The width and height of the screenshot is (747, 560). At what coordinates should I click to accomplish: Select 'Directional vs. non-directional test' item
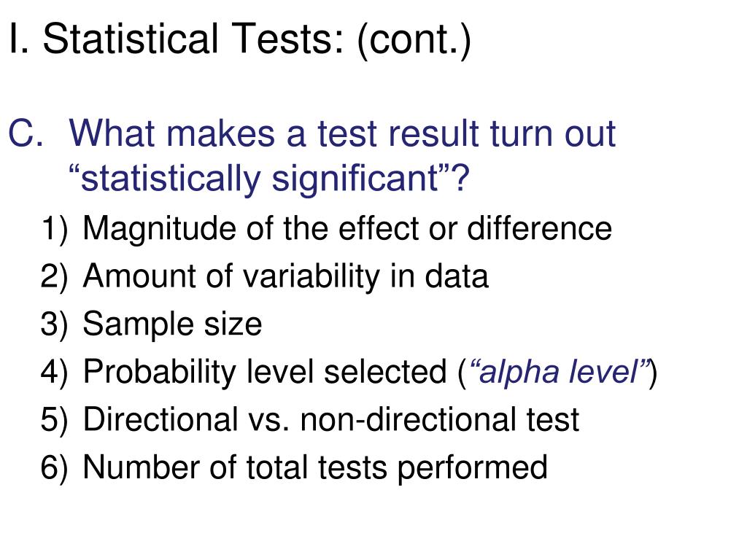pos(331,419)
